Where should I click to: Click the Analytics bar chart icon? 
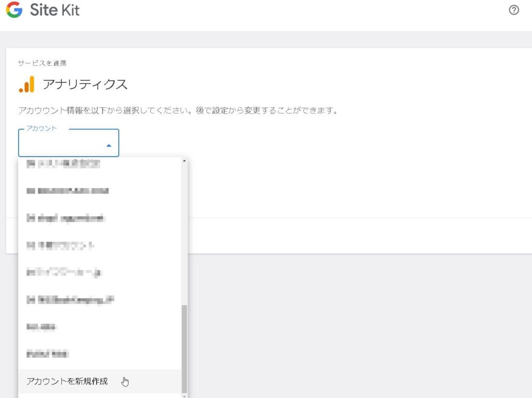point(26,84)
